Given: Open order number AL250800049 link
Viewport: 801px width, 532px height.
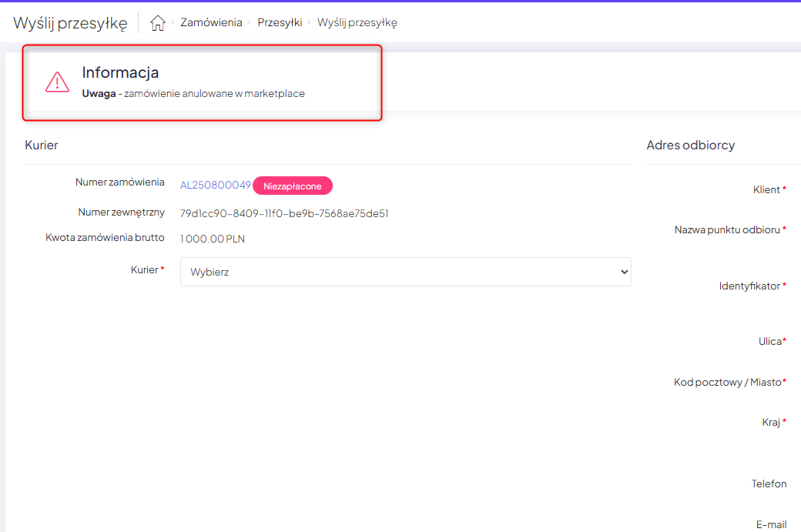Looking at the screenshot, I should pyautogui.click(x=216, y=186).
